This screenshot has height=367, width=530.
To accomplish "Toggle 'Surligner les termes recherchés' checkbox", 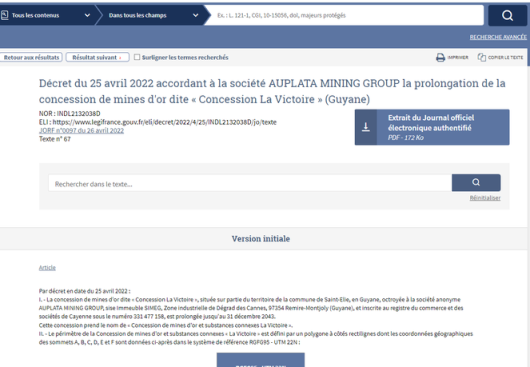I will 137,57.
